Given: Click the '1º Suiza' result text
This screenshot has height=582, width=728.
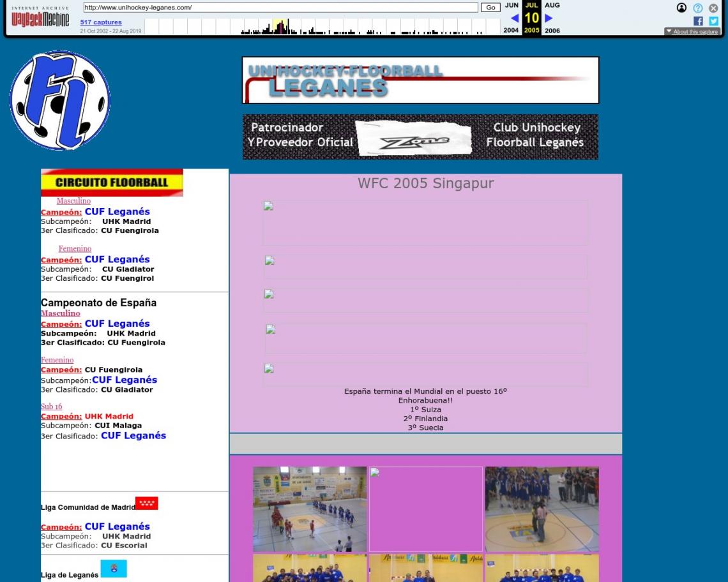Looking at the screenshot, I should 426,409.
